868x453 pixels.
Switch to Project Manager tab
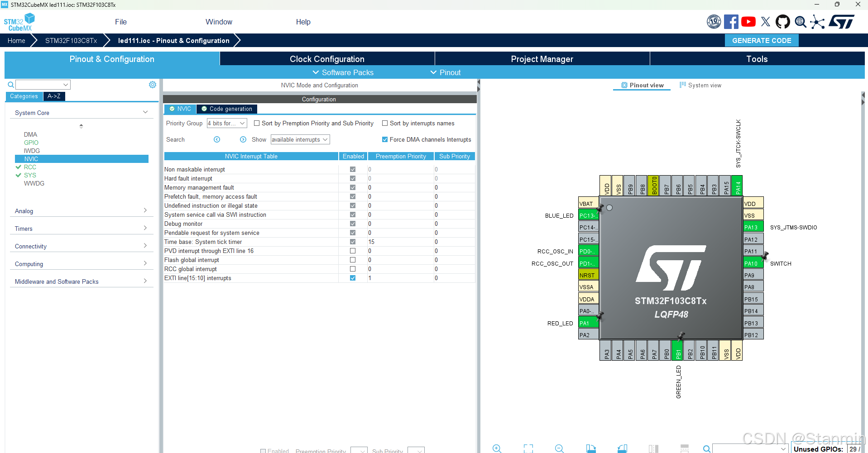[542, 59]
